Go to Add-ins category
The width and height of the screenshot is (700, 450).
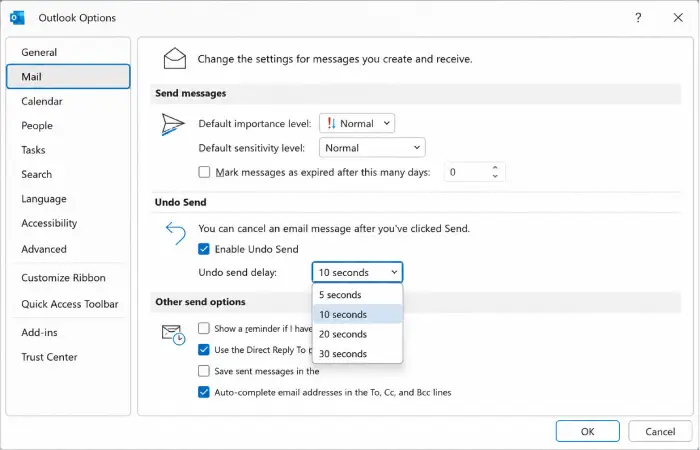point(68,333)
